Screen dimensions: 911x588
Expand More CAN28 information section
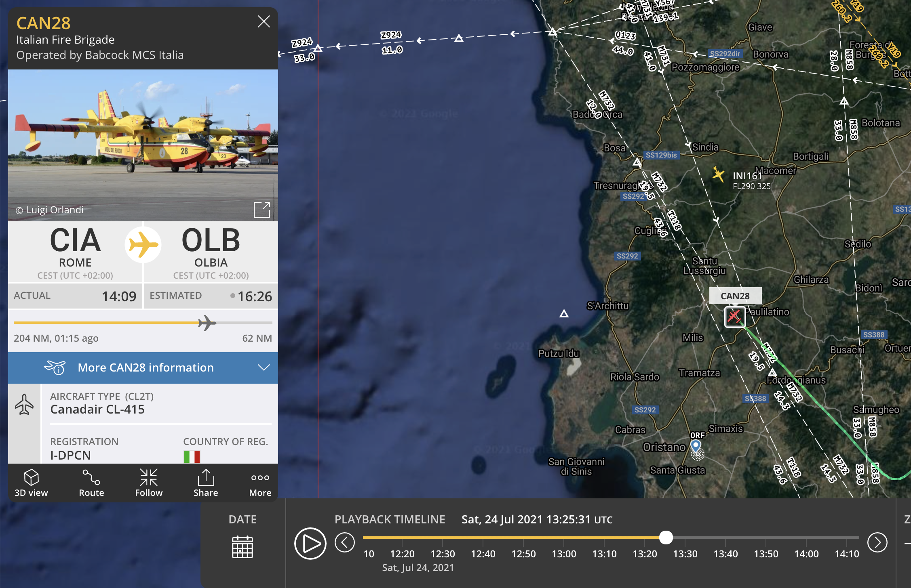pos(146,367)
